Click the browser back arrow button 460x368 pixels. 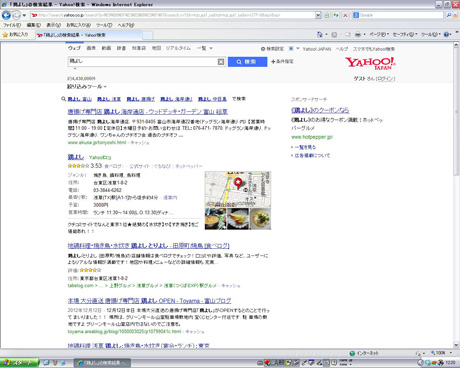pyautogui.click(x=6, y=15)
